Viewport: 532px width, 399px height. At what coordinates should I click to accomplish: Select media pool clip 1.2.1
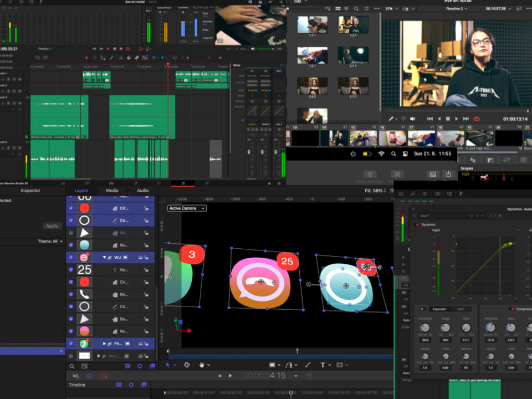pyautogui.click(x=353, y=24)
